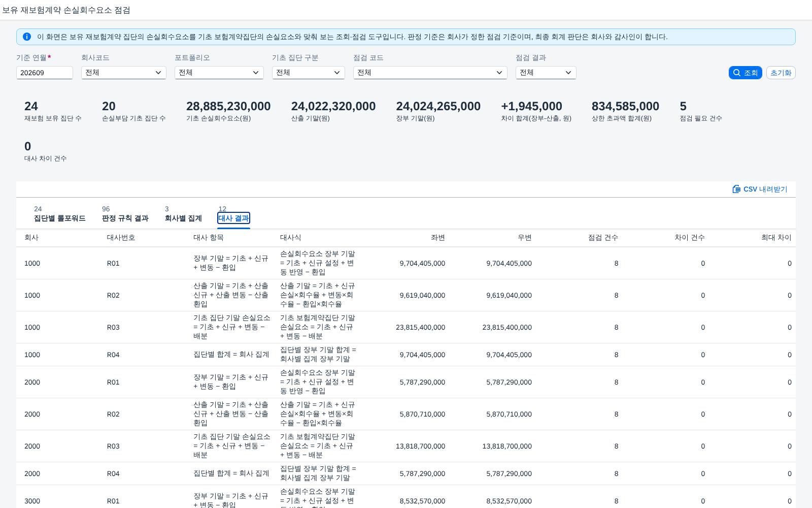This screenshot has width=812, height=508.
Task: Click the 기준 연월 input field
Action: (x=45, y=73)
